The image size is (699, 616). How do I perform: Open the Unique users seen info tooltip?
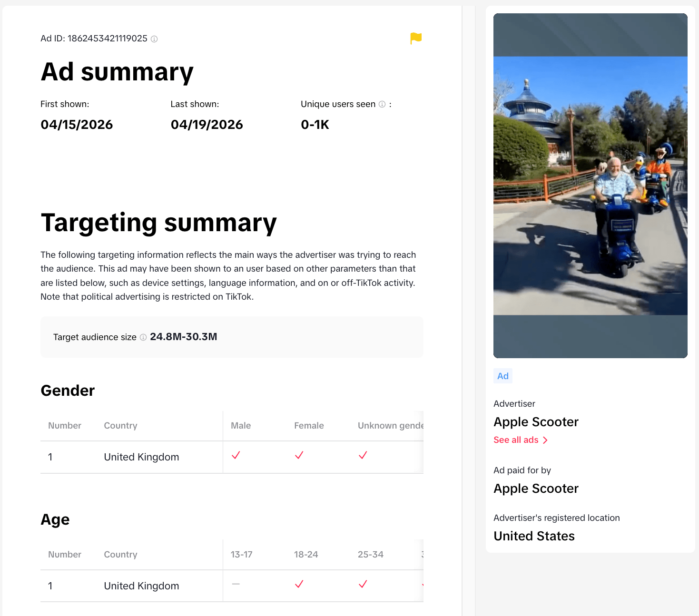point(383,104)
